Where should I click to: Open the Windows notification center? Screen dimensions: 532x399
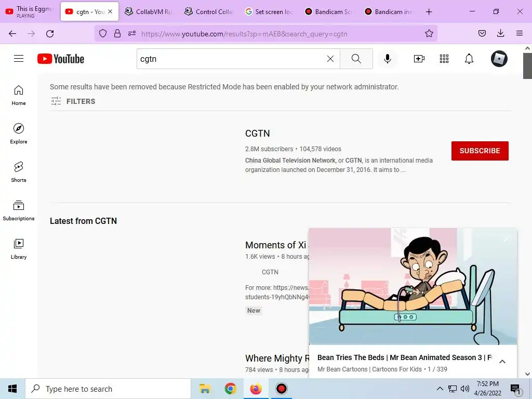point(515,389)
